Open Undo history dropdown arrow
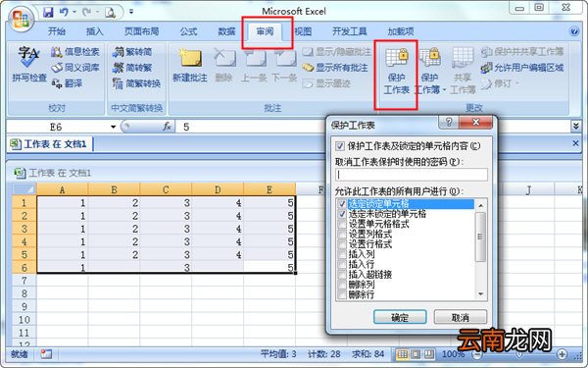The image size is (588, 368). 74,13
